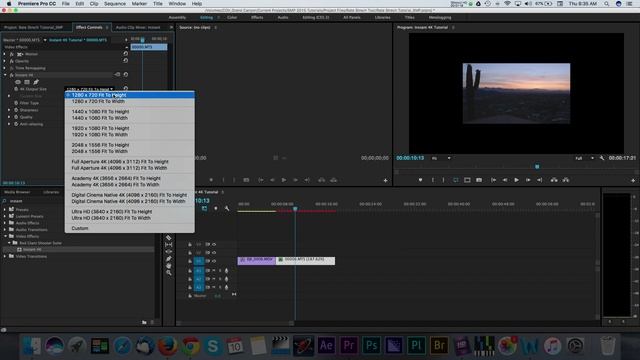
Task: Reset the Opacity effect parameters
Action: [126, 60]
